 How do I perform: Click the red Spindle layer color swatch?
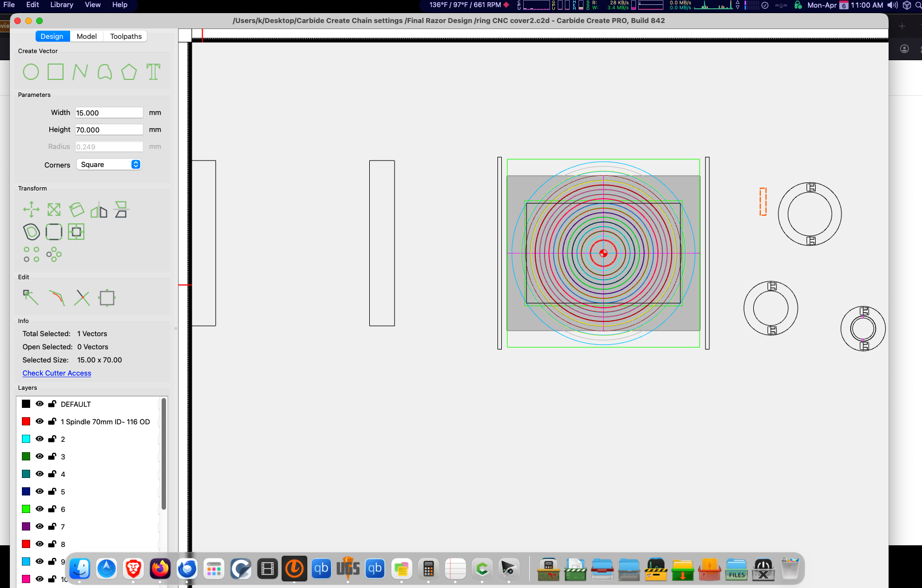(26, 421)
